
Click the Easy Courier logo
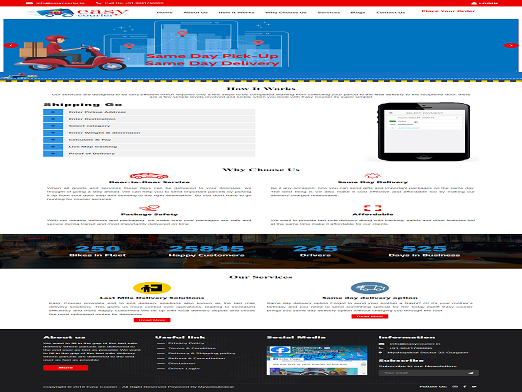click(x=78, y=13)
